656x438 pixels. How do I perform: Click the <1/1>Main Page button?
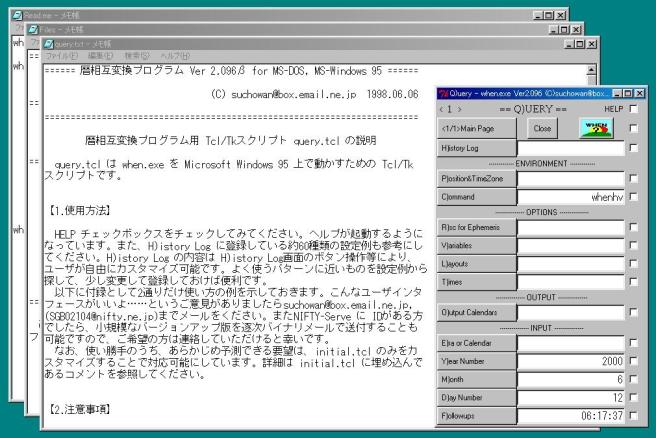click(477, 128)
